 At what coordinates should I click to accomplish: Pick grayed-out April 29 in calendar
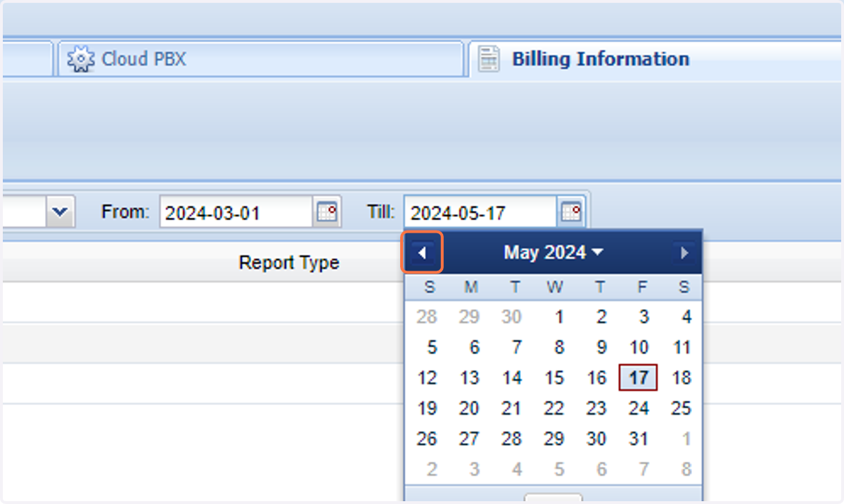469,317
